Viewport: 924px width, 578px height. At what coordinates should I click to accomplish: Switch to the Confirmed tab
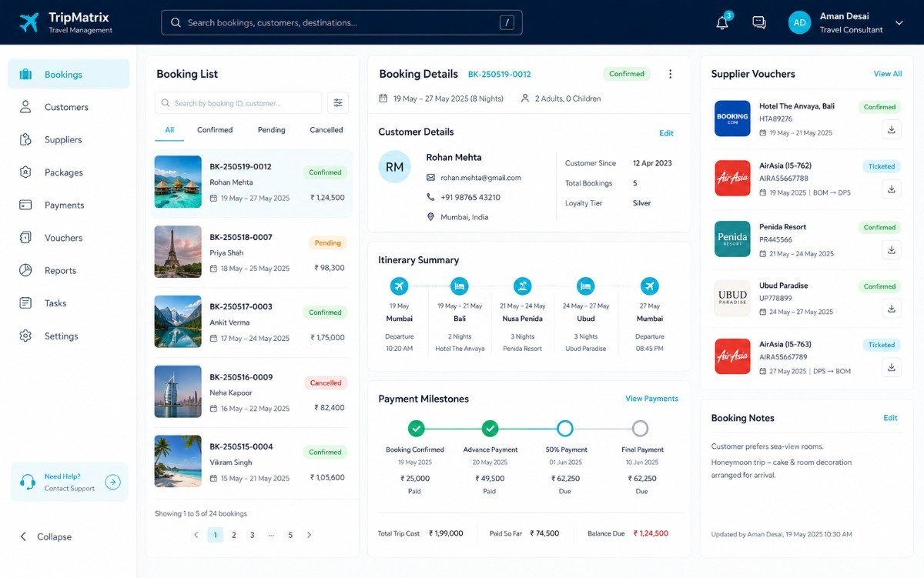click(215, 130)
